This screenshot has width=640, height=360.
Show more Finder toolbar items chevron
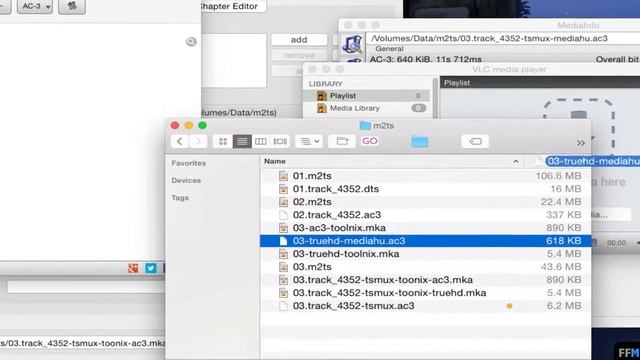[x=580, y=143]
